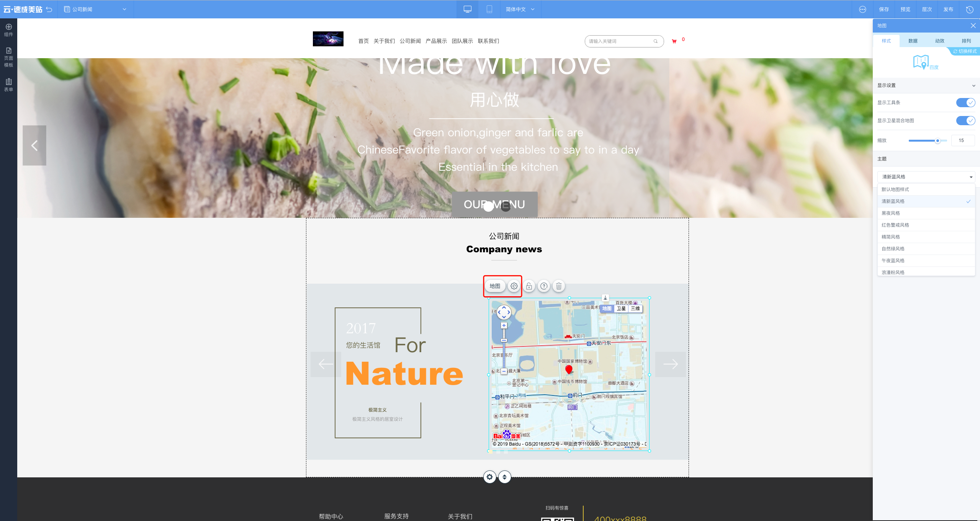Image resolution: width=980 pixels, height=521 pixels.
Task: Open the 组件 components panel in sidebar
Action: coord(8,30)
